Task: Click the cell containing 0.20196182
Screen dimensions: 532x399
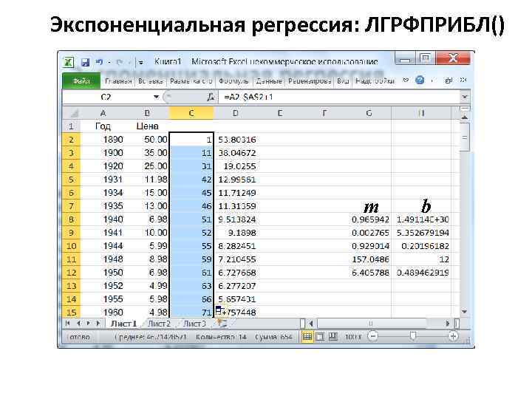Action: pos(421,246)
